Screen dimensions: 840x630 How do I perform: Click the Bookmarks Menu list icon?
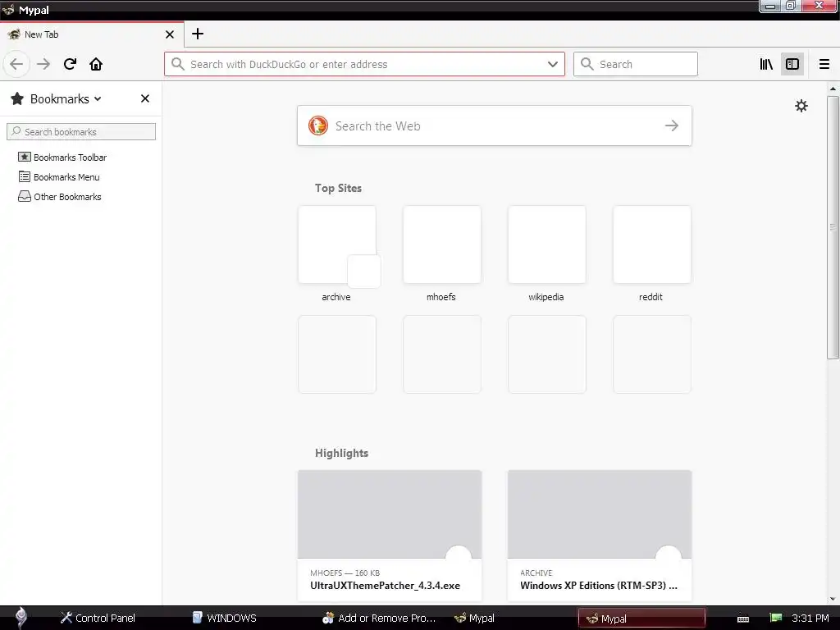24,176
